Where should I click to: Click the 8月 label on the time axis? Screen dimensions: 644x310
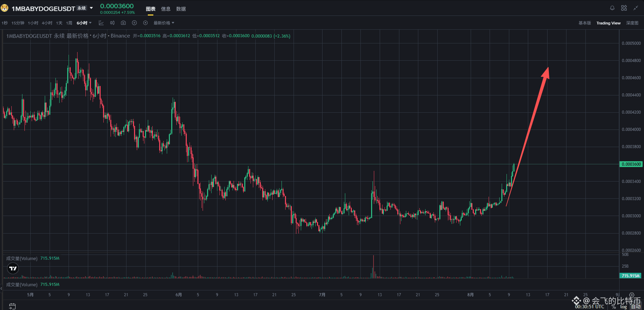click(470, 295)
